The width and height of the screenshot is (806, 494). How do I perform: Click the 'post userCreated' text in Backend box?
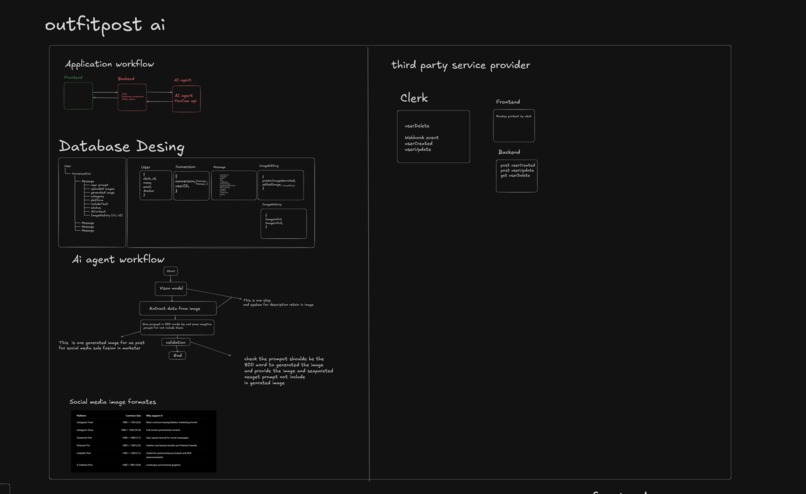(x=518, y=166)
